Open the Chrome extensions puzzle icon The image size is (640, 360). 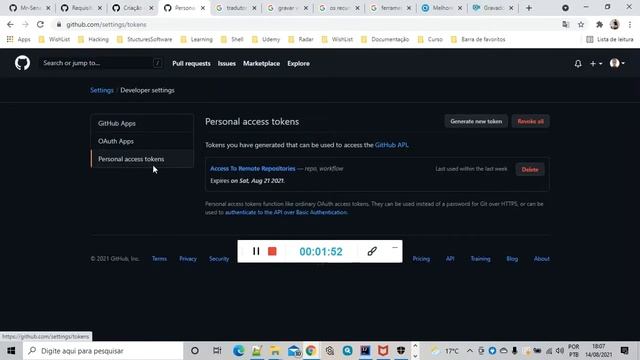tap(599, 24)
